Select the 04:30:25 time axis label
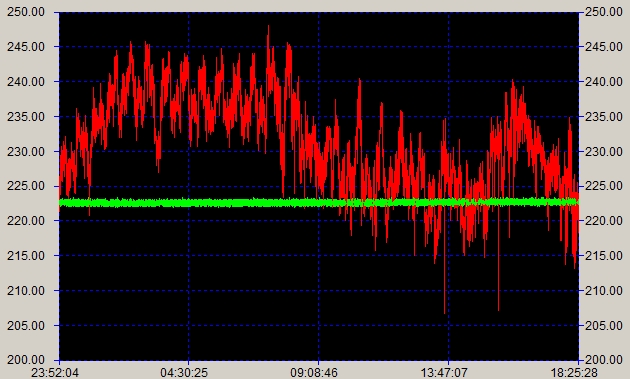Screen dimensions: 630x379 pos(184,373)
